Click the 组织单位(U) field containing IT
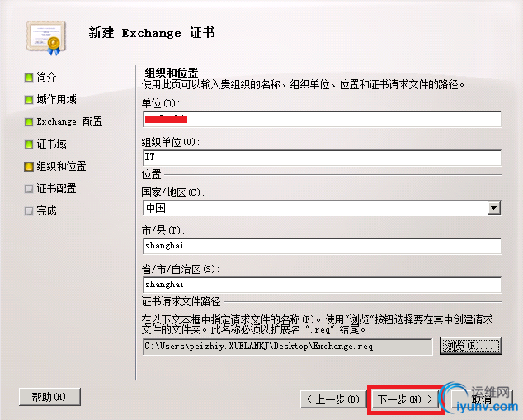Screen dimensions: 523x420 tap(322, 158)
